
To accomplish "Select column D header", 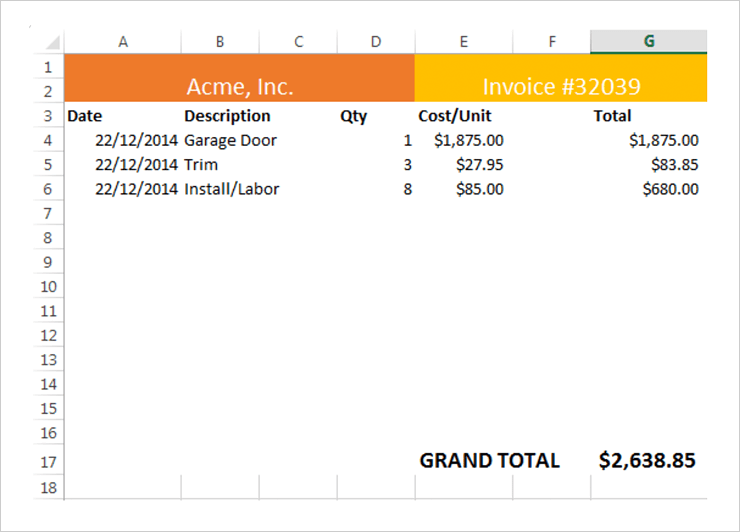I will coord(376,42).
